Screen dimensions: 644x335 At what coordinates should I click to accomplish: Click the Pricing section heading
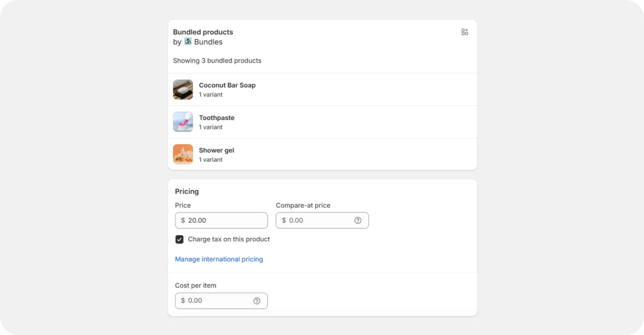(187, 191)
